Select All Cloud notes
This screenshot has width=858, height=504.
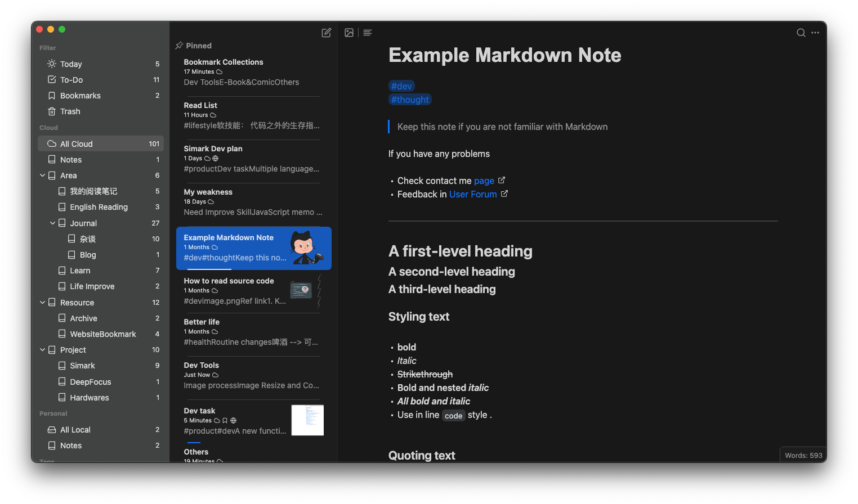pyautogui.click(x=101, y=143)
